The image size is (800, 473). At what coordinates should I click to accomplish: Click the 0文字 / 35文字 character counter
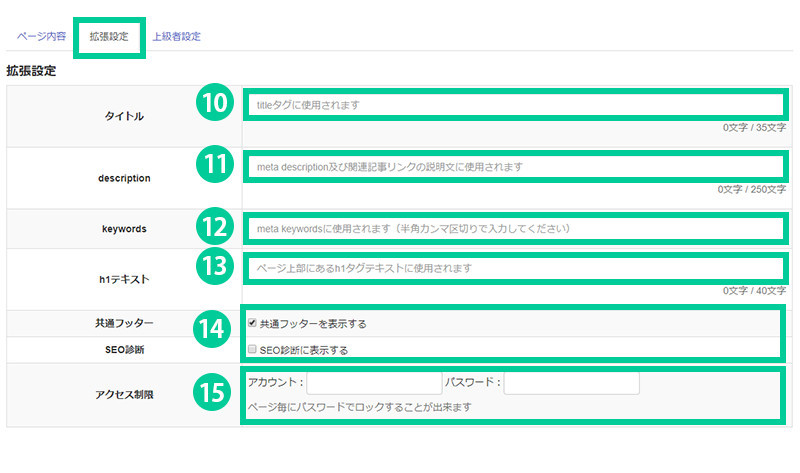coord(754,128)
